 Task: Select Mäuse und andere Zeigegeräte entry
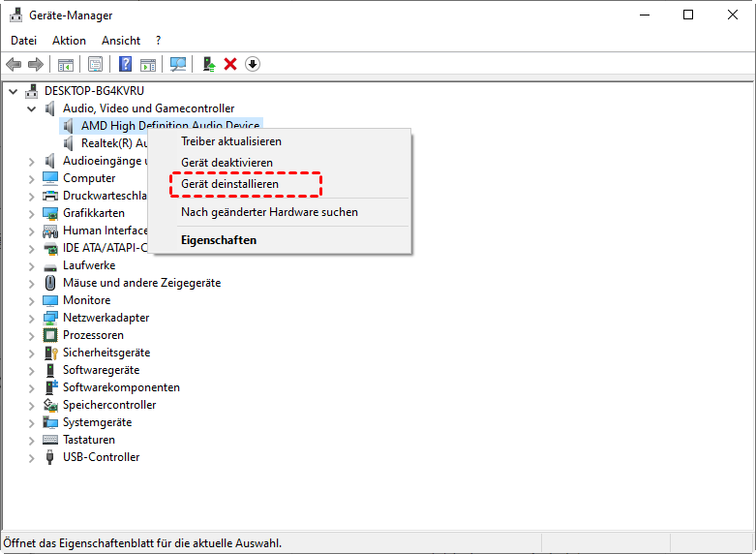(x=141, y=283)
